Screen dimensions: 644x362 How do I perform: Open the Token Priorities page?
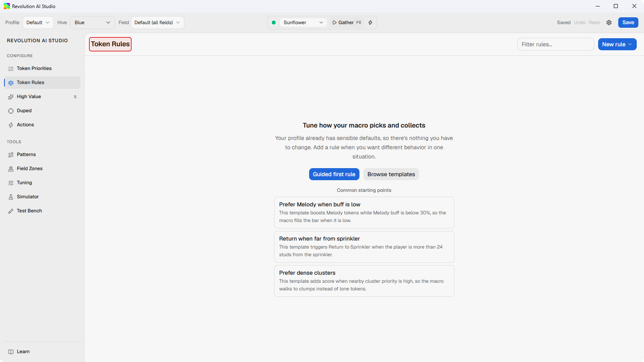(x=42, y=68)
